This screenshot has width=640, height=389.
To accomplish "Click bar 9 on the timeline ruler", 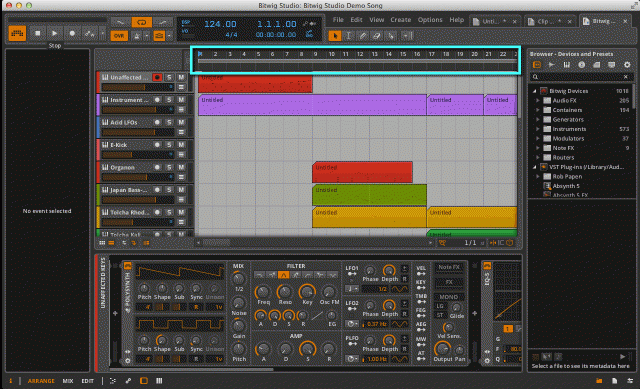I will [x=315, y=54].
